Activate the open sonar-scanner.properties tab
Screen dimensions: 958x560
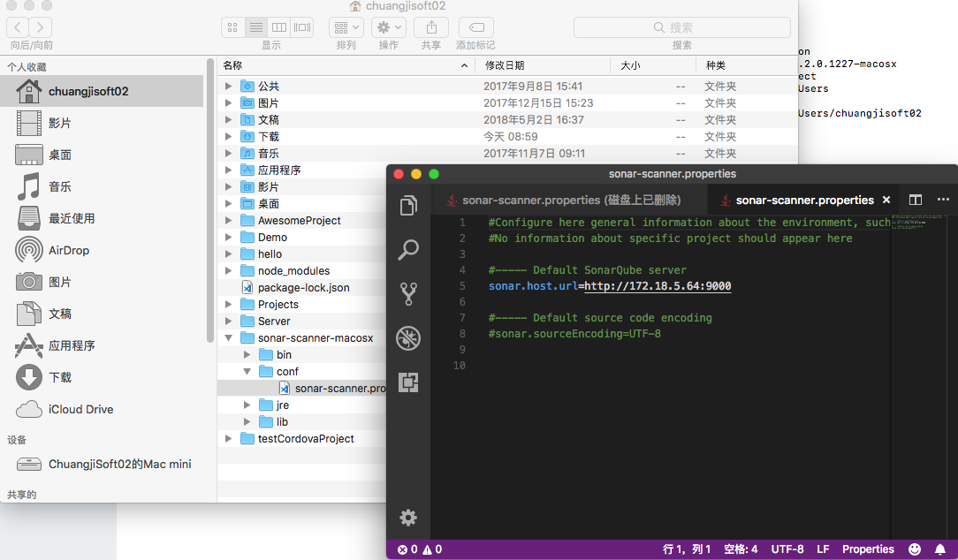pos(804,200)
